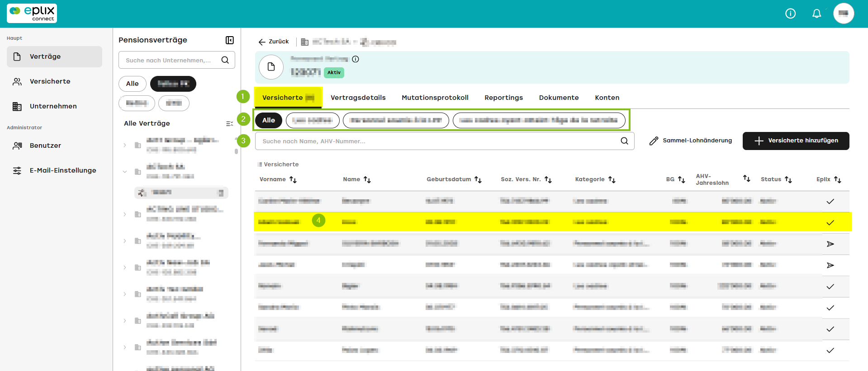
Task: Open notifications bell
Action: coord(816,14)
